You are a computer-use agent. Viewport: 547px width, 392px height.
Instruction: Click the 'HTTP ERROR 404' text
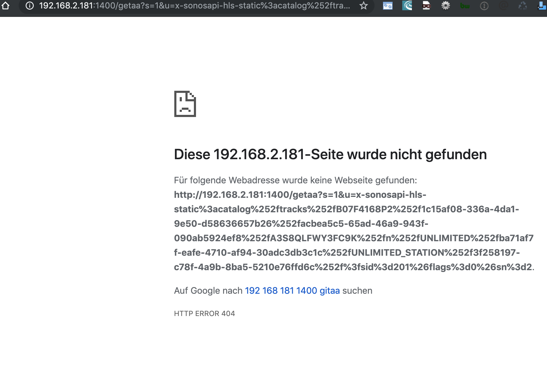coord(204,313)
